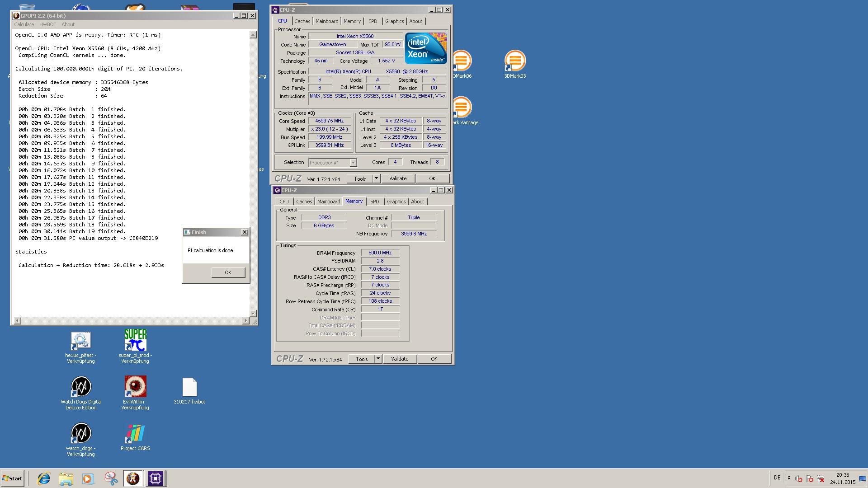The height and width of the screenshot is (488, 868).
Task: Open the watch_dogs desktop shortcut
Action: [81, 440]
